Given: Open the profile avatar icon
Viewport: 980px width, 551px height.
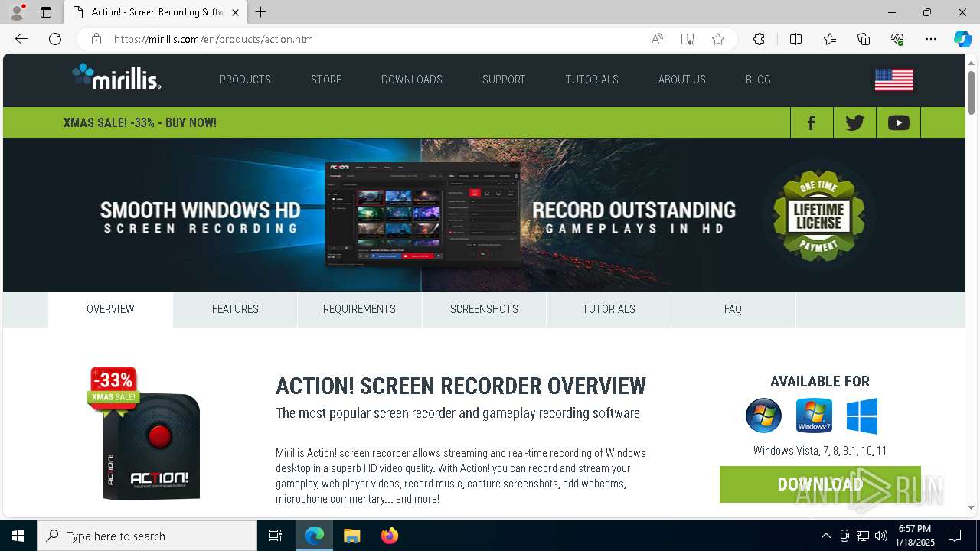Looking at the screenshot, I should (x=17, y=12).
